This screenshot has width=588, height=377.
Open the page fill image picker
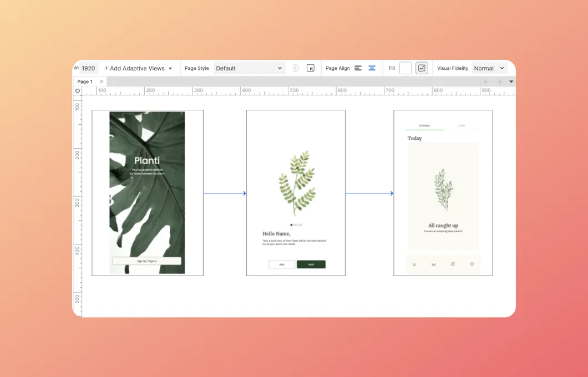coord(422,68)
